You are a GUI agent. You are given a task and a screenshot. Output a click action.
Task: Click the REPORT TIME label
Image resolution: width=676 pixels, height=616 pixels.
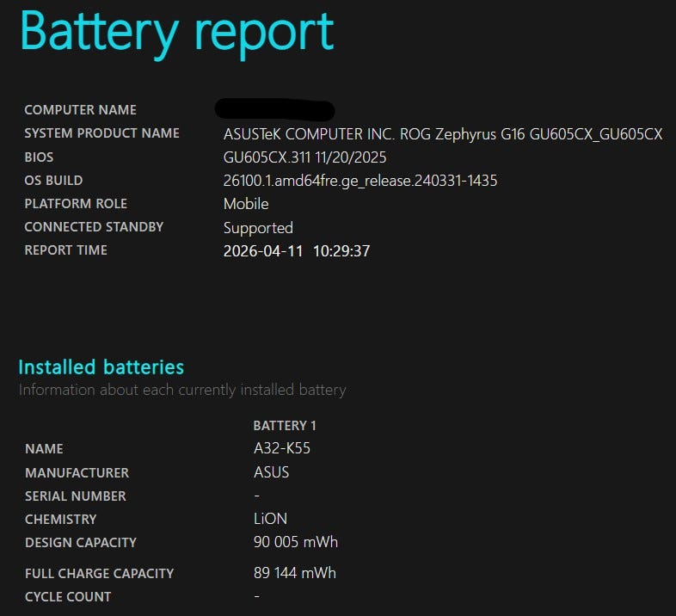(66, 250)
